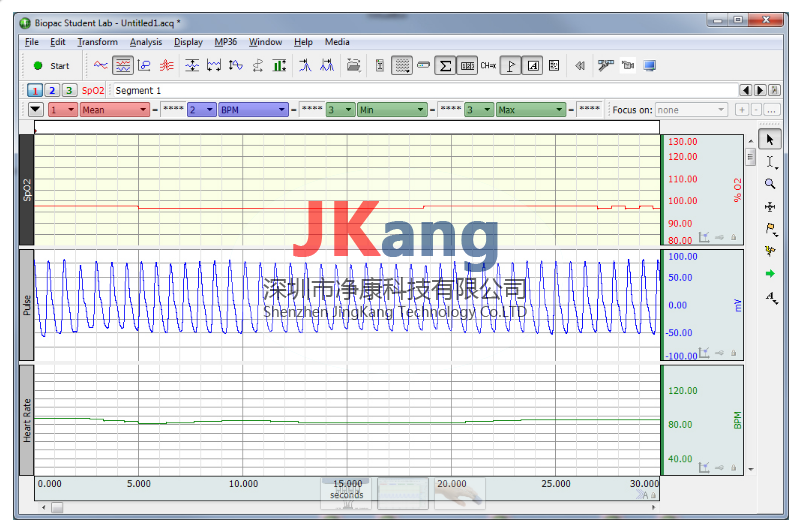Screen dimensions: 792x532
Task: Click the Pulse channel label strip
Action: [27, 305]
